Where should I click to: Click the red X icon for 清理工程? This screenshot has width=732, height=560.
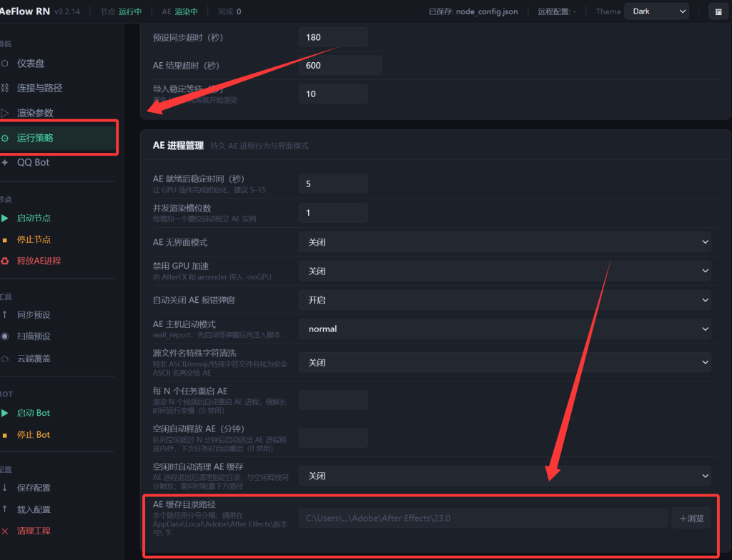5,531
